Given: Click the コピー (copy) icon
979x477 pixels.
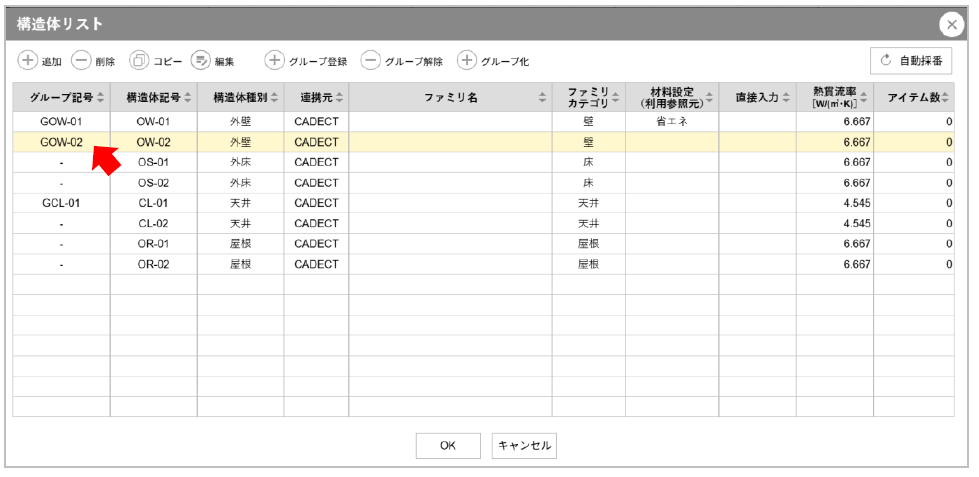Looking at the screenshot, I should 140,61.
